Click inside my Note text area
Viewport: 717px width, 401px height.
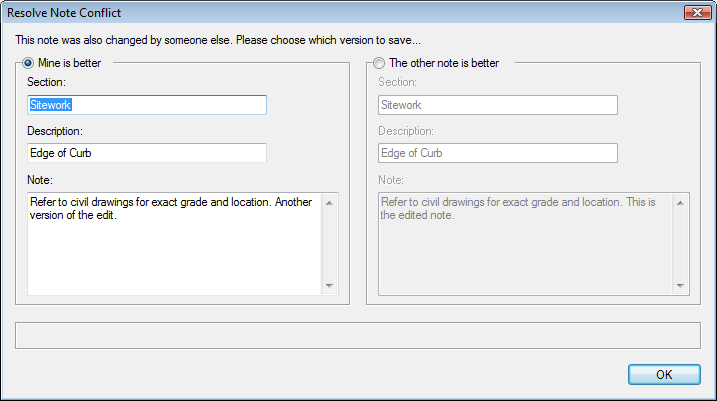pyautogui.click(x=175, y=244)
